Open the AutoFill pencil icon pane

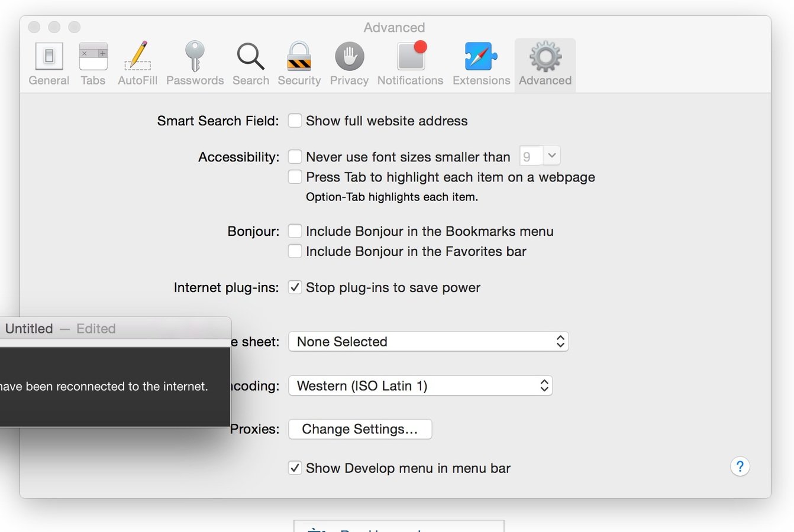pyautogui.click(x=137, y=64)
